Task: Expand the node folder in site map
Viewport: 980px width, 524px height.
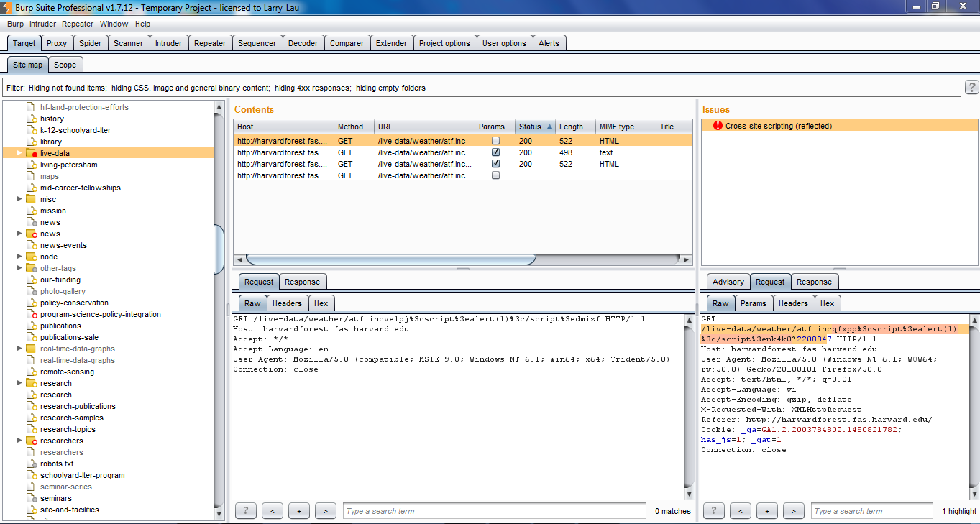Action: tap(19, 257)
